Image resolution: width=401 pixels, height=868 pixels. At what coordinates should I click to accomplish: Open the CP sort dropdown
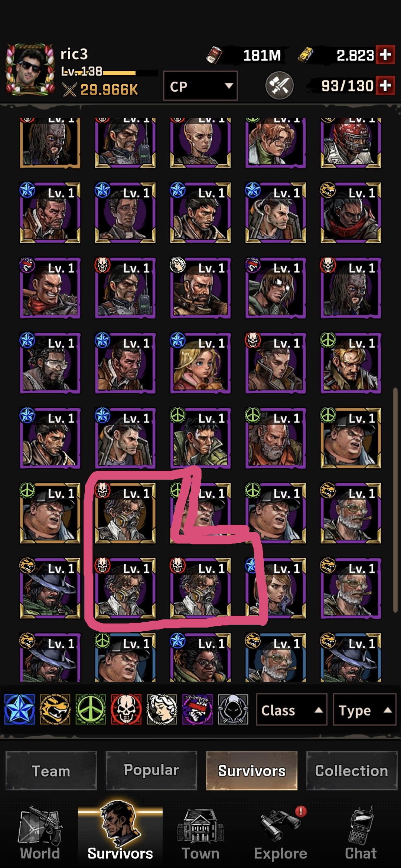click(200, 86)
